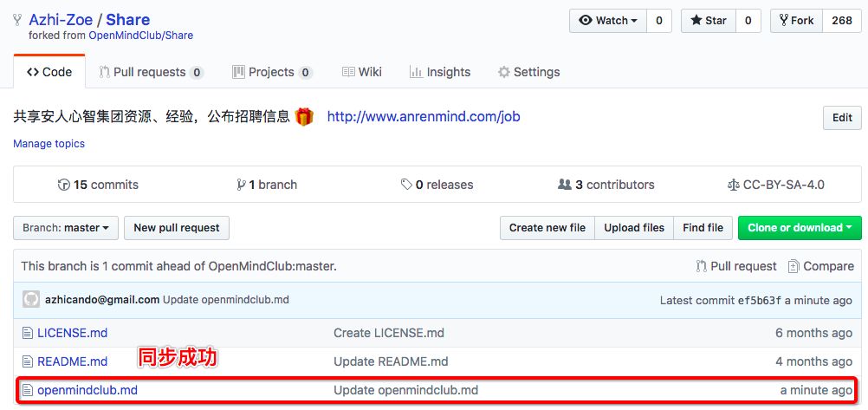868x410 pixels.
Task: Click the contributors people icon
Action: point(565,185)
